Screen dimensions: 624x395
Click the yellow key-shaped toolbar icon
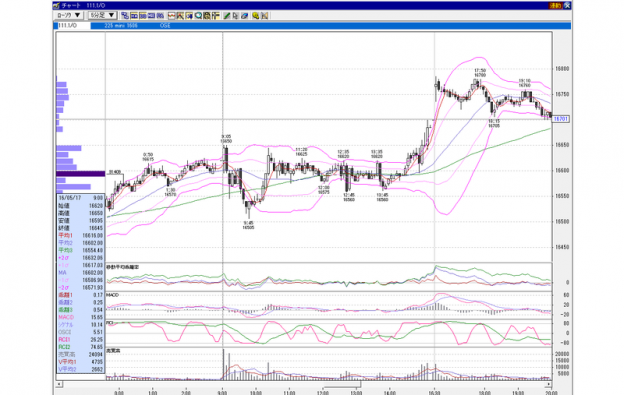(256, 16)
